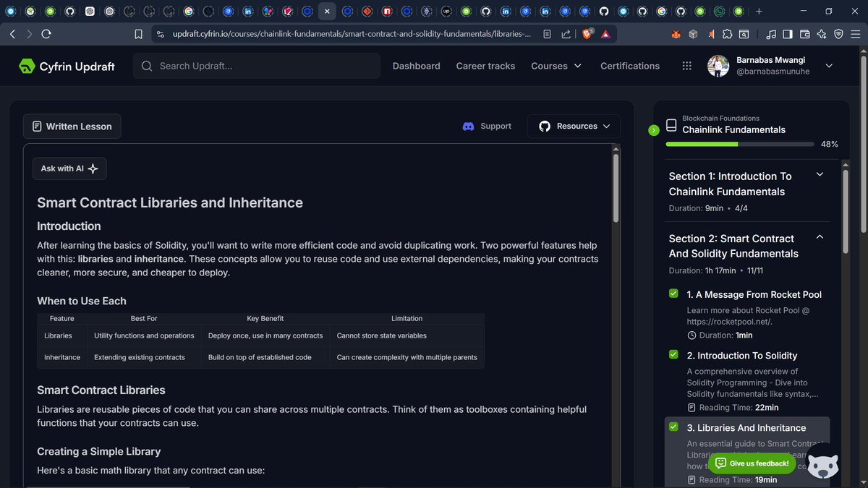This screenshot has height=488, width=868.
Task: Toggle the browser sidebar panel
Action: [x=788, y=34]
